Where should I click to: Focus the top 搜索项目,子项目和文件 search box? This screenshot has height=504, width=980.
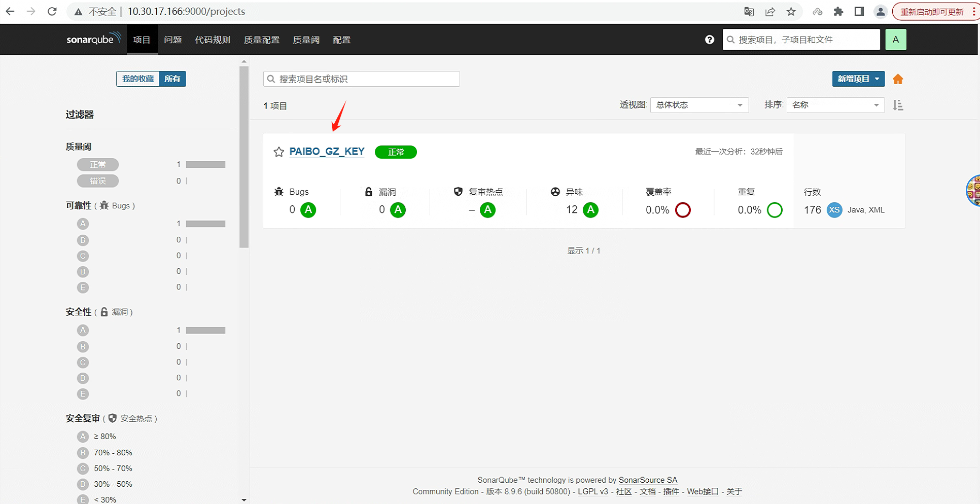801,40
